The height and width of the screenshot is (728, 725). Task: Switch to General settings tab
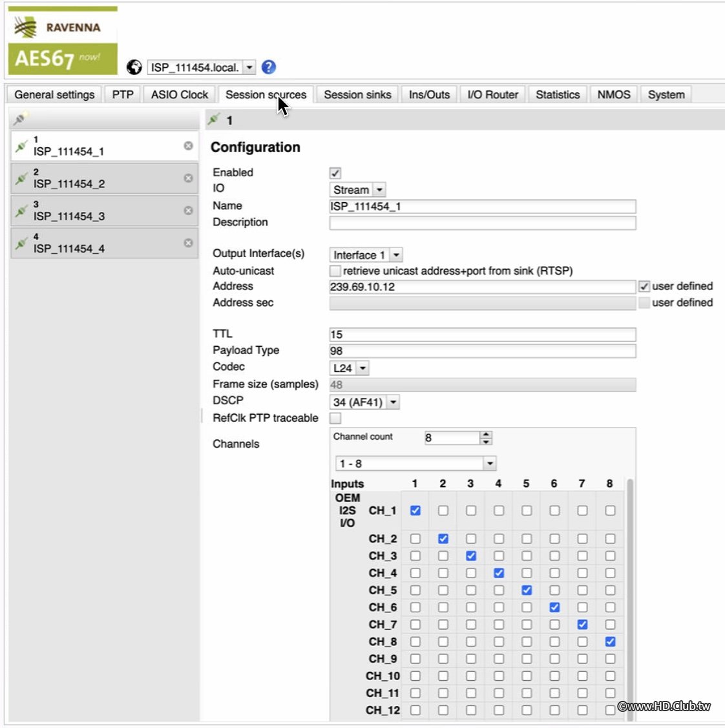54,95
